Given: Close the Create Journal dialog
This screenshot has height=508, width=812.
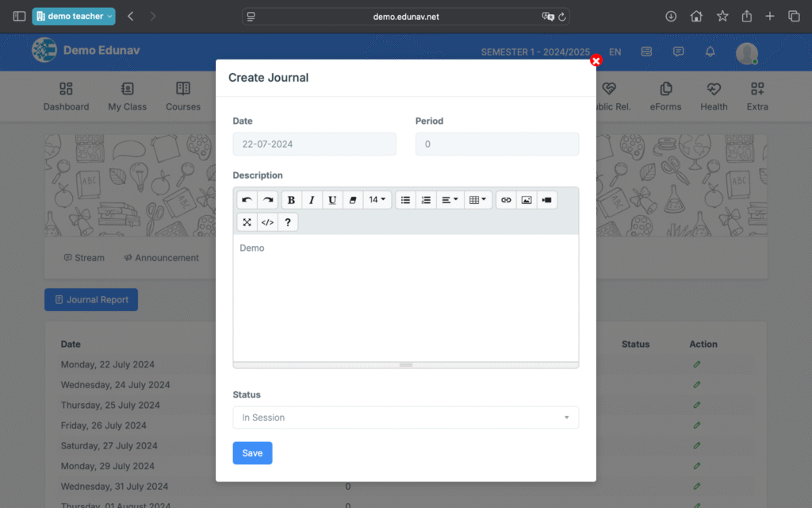Looking at the screenshot, I should pos(596,60).
